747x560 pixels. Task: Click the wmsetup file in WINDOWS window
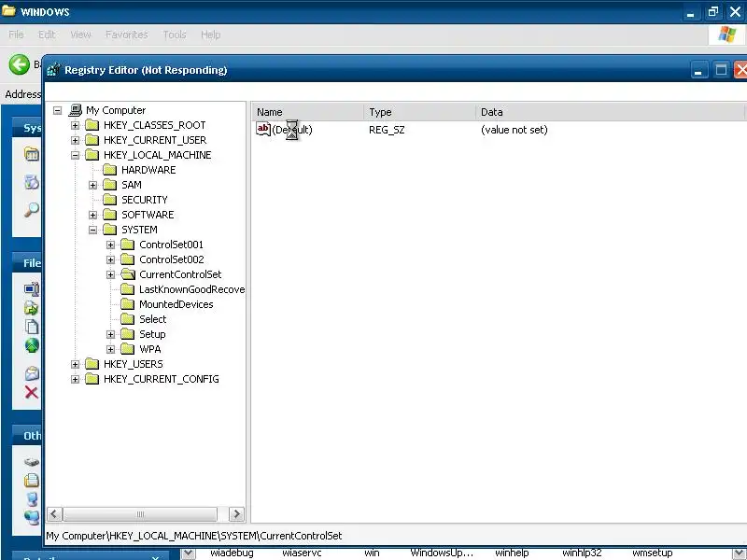pos(652,553)
